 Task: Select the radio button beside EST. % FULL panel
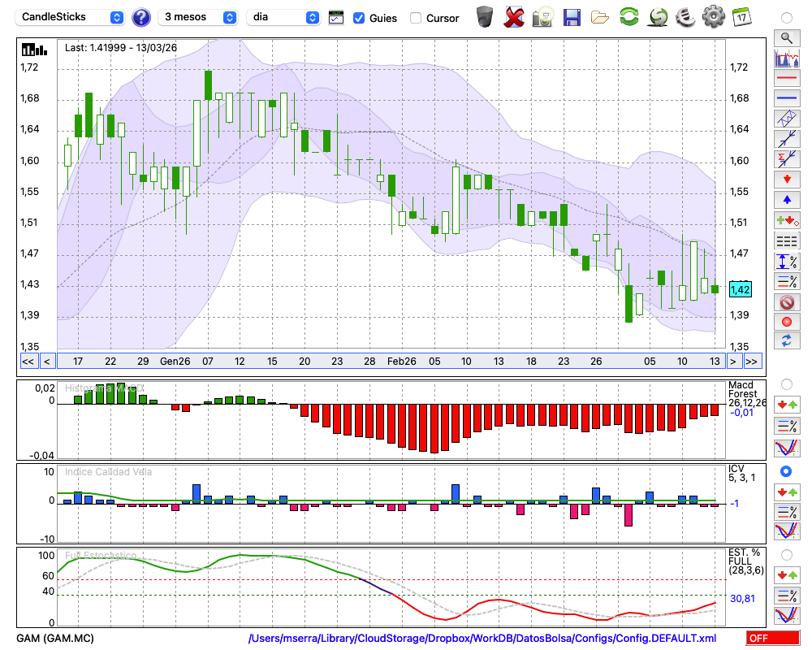[786, 555]
